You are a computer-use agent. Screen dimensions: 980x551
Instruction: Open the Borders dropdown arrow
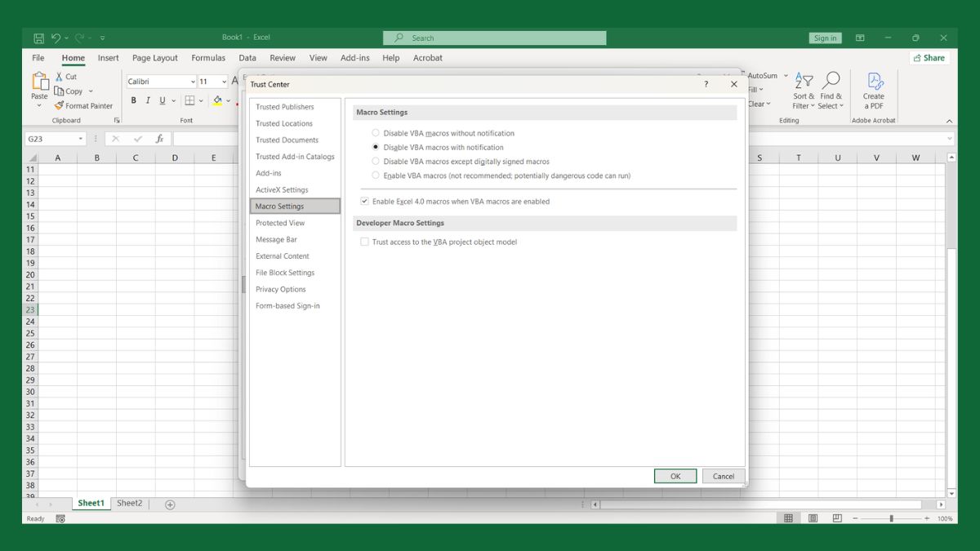coord(202,100)
